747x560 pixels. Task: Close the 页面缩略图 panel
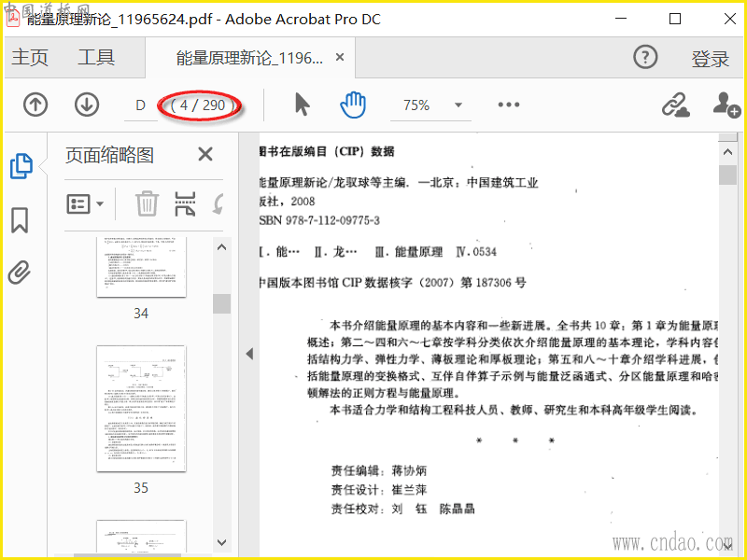[205, 154]
